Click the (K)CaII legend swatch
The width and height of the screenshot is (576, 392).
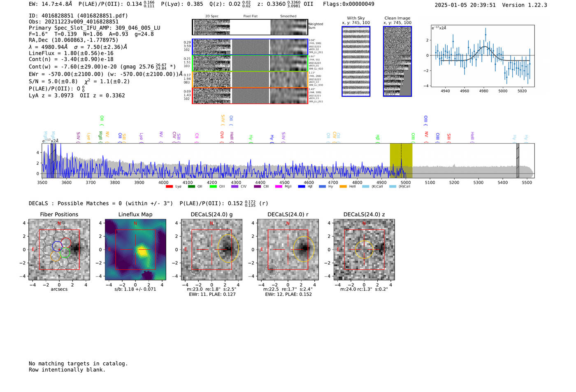tap(366, 187)
